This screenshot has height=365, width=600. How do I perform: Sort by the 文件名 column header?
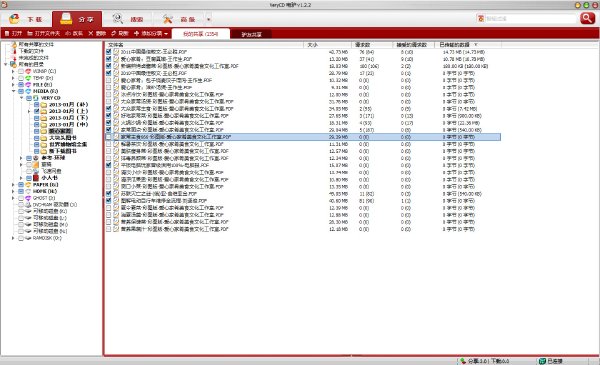point(204,45)
